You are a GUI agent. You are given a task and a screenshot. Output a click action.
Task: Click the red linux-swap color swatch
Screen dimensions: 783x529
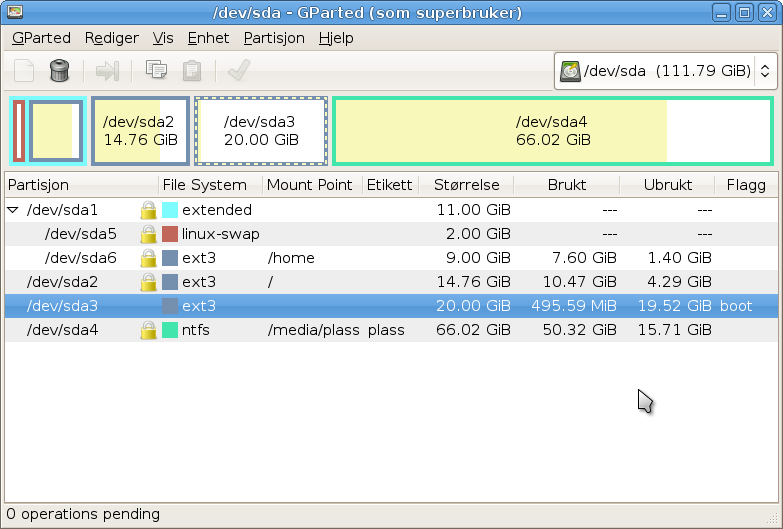tap(170, 234)
